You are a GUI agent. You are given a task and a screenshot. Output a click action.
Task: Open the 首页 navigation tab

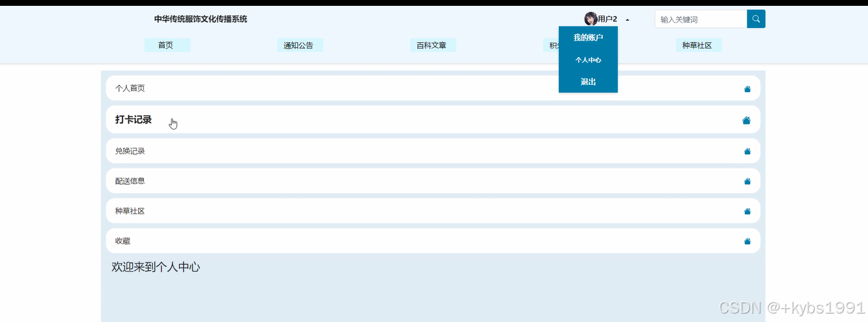(x=166, y=45)
